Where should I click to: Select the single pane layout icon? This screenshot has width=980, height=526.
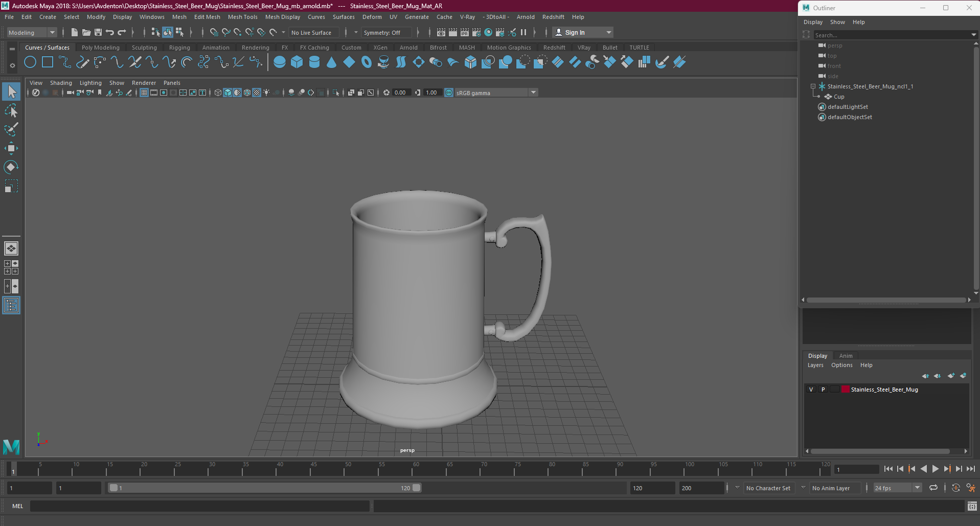(11, 248)
